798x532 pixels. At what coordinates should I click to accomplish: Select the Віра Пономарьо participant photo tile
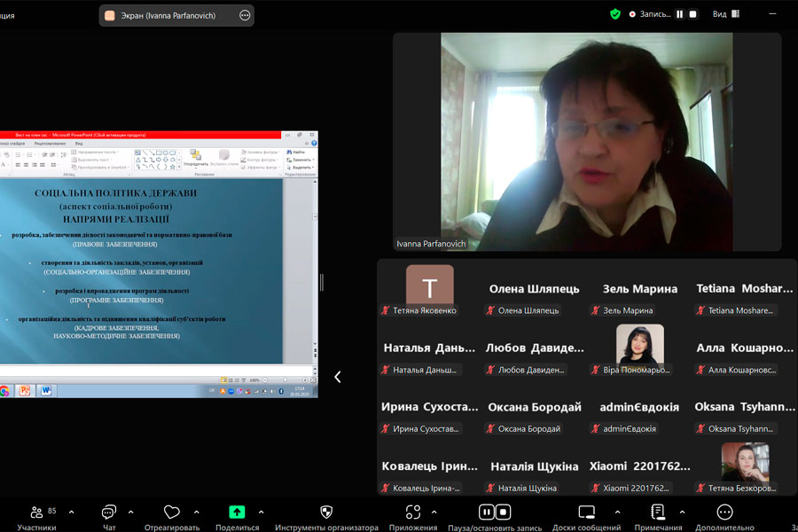(639, 348)
